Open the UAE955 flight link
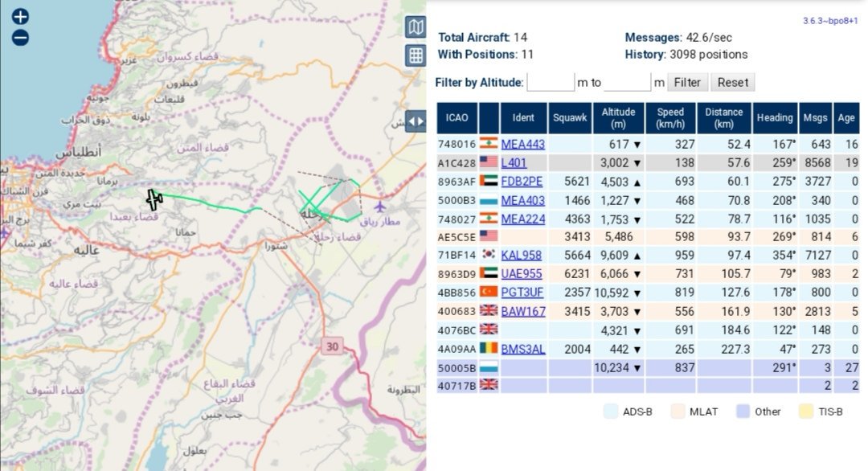Screen dimensions: 868x471 point(522,274)
